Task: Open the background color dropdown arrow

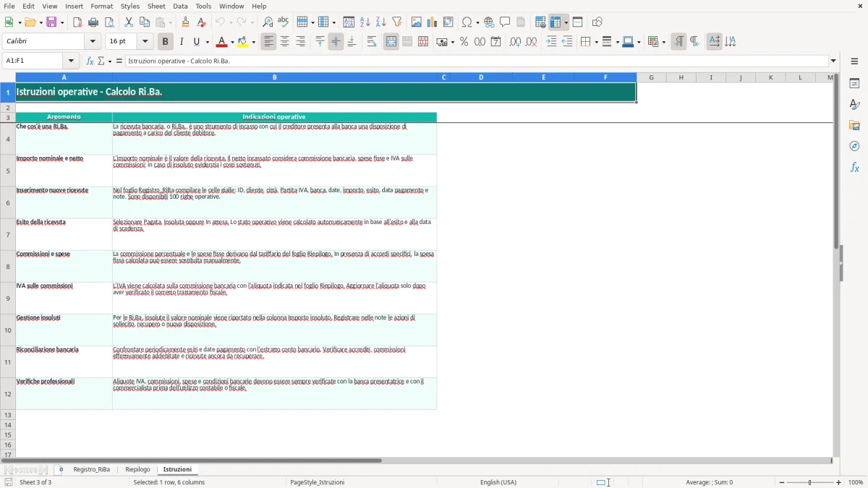Action: point(254,42)
